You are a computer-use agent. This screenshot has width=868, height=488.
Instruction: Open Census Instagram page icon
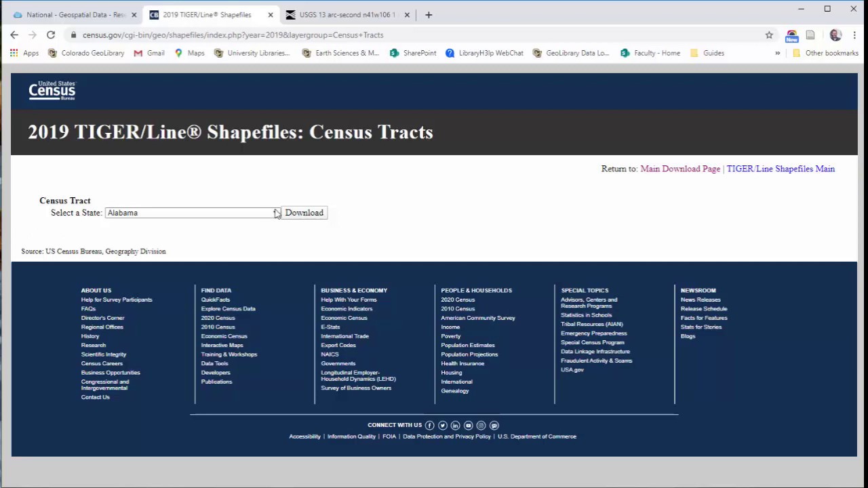(481, 426)
